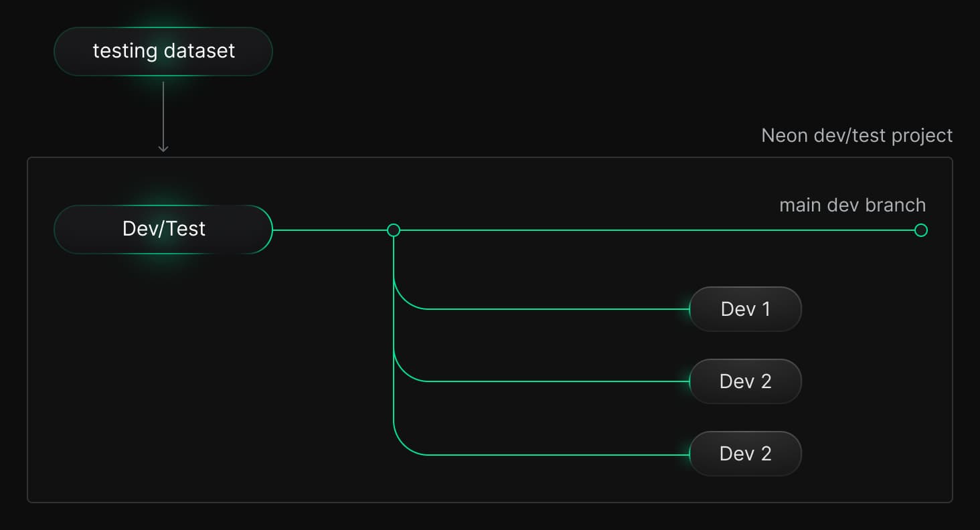Click the "main dev branch" label
Viewport: 980px width, 530px height.
point(852,205)
